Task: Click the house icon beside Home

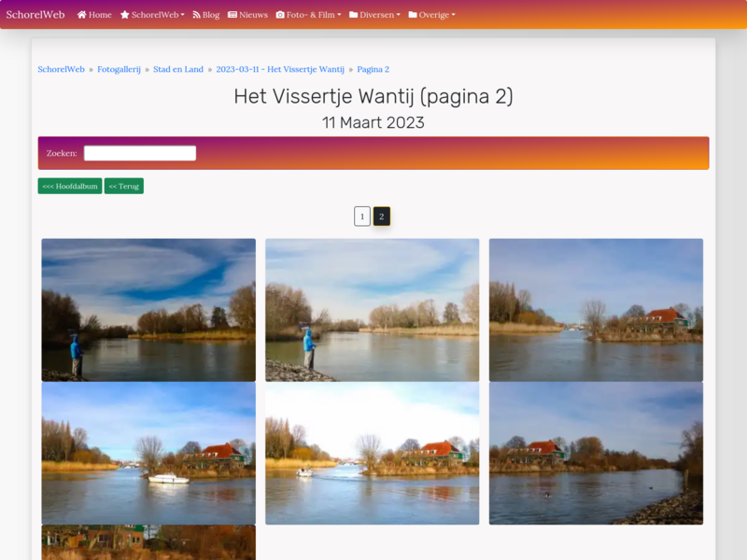Action: (81, 15)
